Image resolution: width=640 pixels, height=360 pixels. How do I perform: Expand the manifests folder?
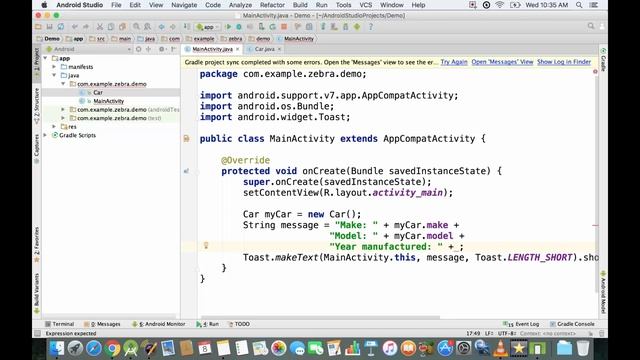[x=54, y=67]
